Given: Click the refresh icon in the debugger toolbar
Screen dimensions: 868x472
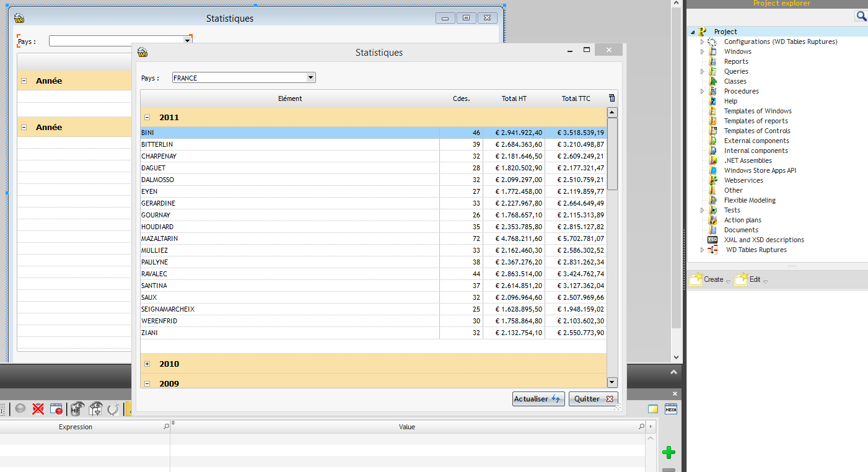Looking at the screenshot, I should 114,409.
